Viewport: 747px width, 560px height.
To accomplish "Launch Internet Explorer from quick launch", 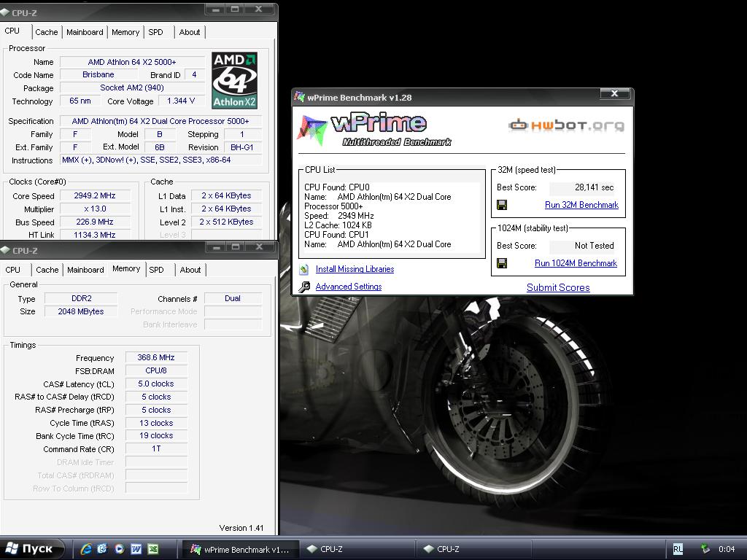I will click(86, 549).
